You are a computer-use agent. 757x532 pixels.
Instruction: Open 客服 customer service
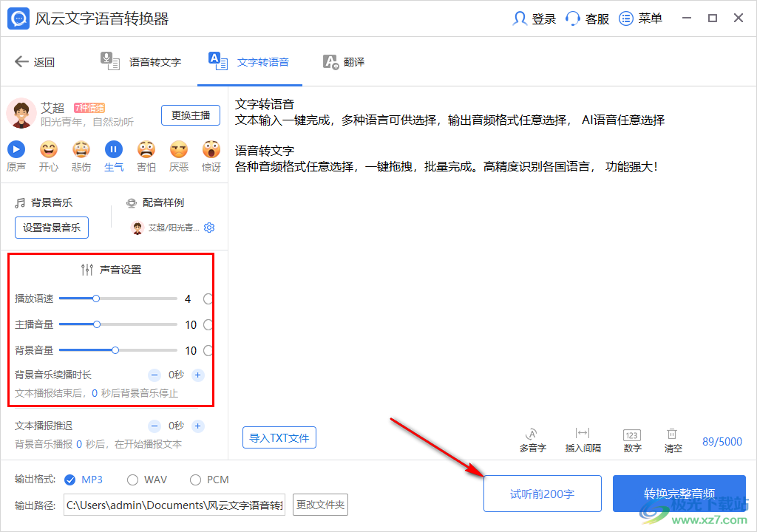[x=587, y=18]
